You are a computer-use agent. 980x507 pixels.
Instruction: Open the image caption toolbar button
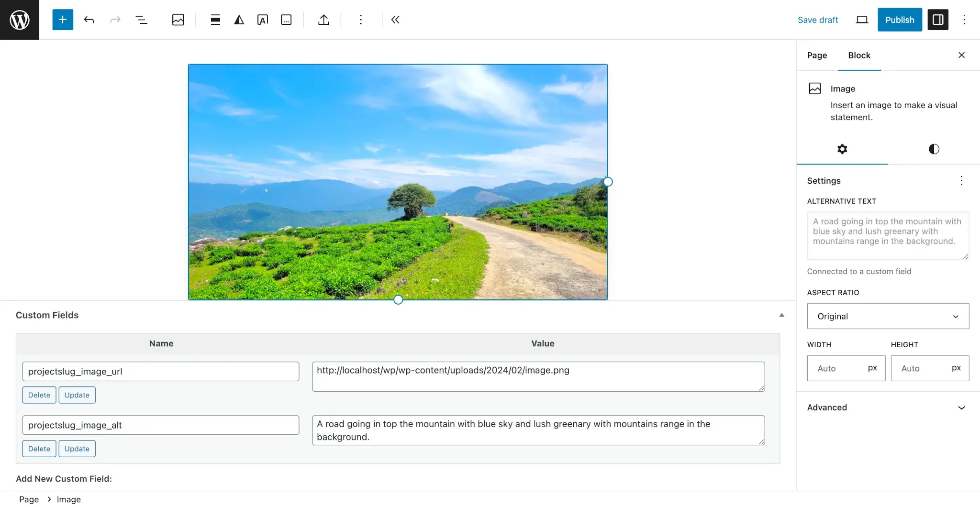click(x=286, y=20)
